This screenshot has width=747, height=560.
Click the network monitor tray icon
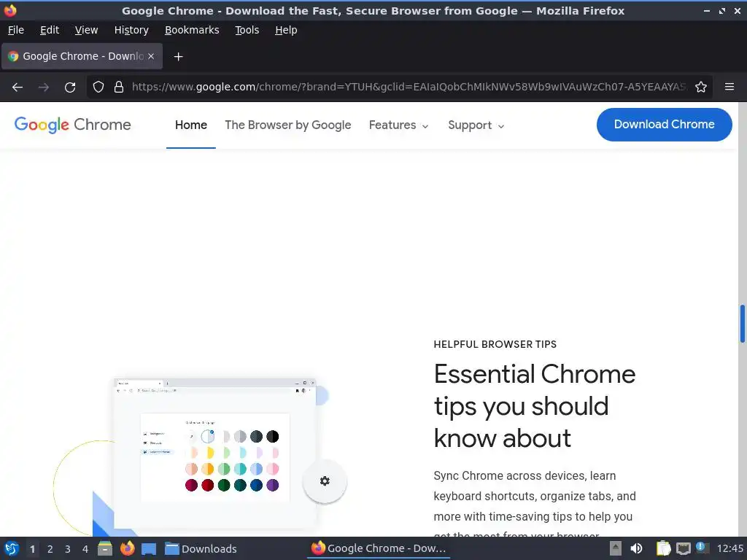click(x=683, y=548)
